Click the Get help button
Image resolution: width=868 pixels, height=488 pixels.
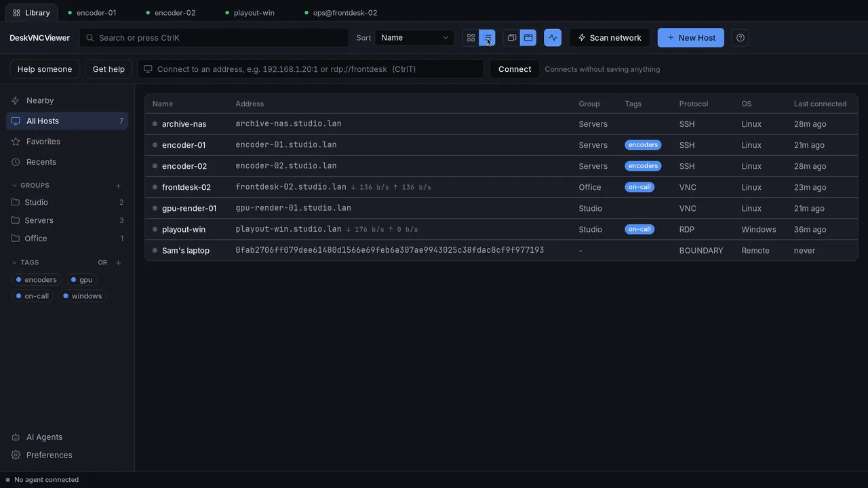click(x=108, y=69)
